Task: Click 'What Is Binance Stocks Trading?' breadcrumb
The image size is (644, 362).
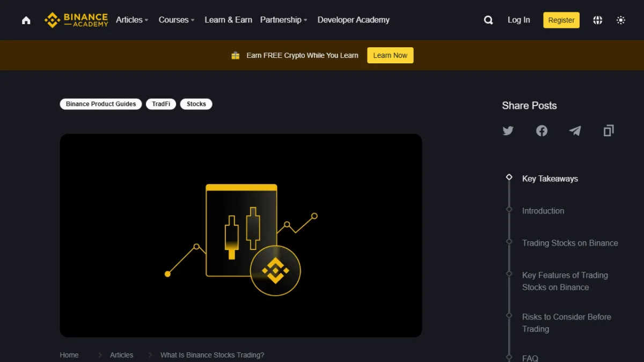Action: (212, 355)
